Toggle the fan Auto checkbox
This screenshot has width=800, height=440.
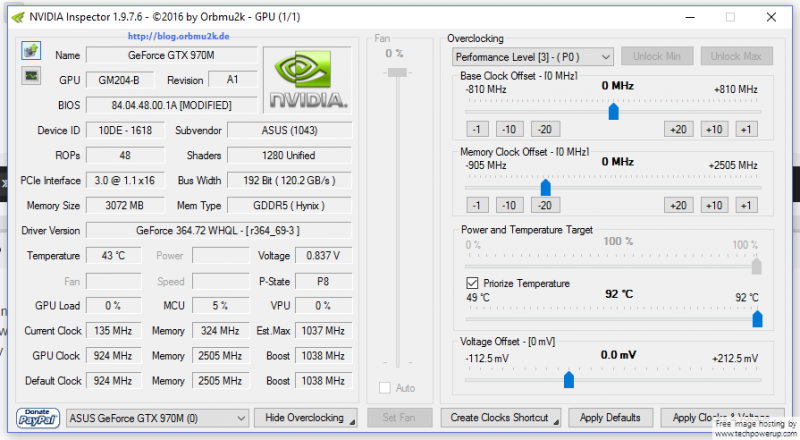(385, 388)
